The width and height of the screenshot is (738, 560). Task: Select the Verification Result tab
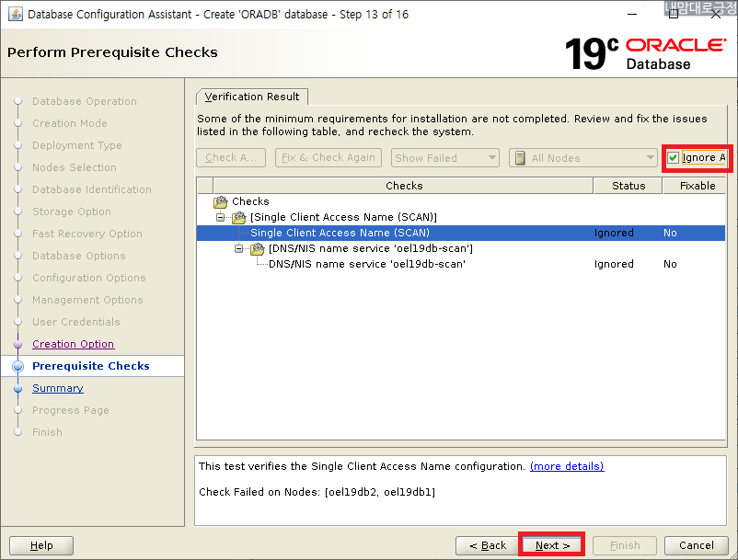point(252,97)
